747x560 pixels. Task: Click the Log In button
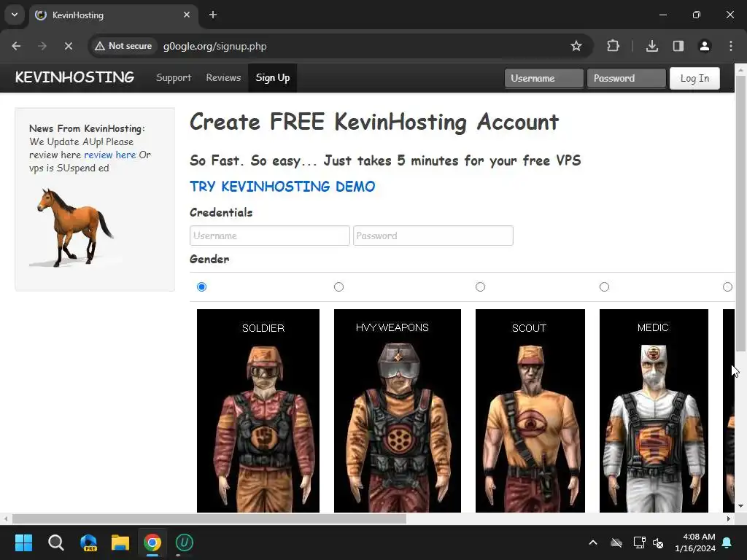(694, 78)
